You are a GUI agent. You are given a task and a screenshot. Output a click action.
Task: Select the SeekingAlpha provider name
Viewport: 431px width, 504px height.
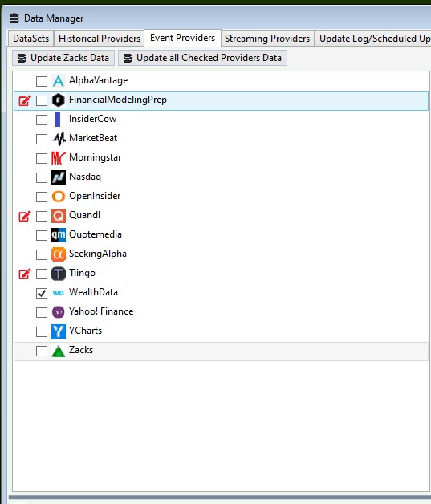click(98, 254)
